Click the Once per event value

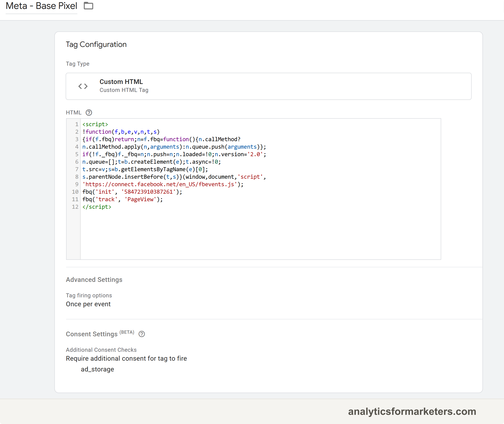pos(88,304)
